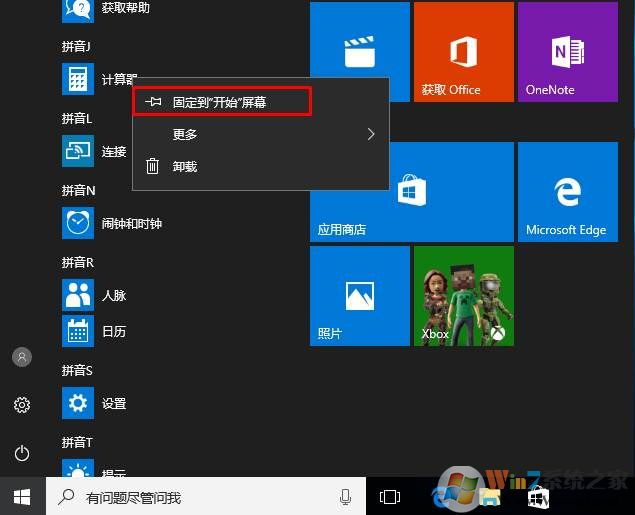Click the Windows Start button
This screenshot has height=515, width=635.
(22, 496)
